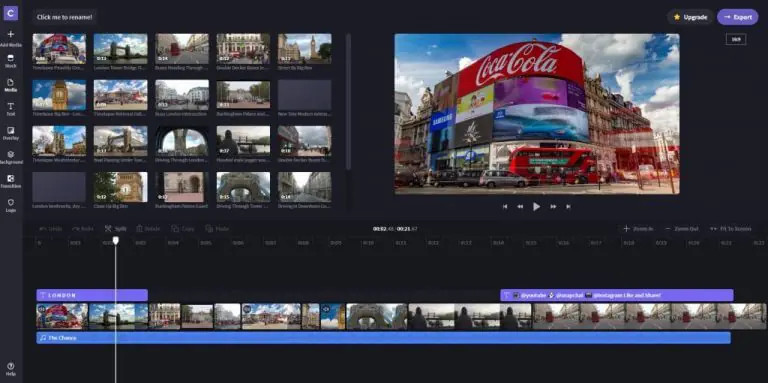The image size is (768, 383).
Task: Open the 16:9 aspect ratio selector
Action: pos(736,39)
